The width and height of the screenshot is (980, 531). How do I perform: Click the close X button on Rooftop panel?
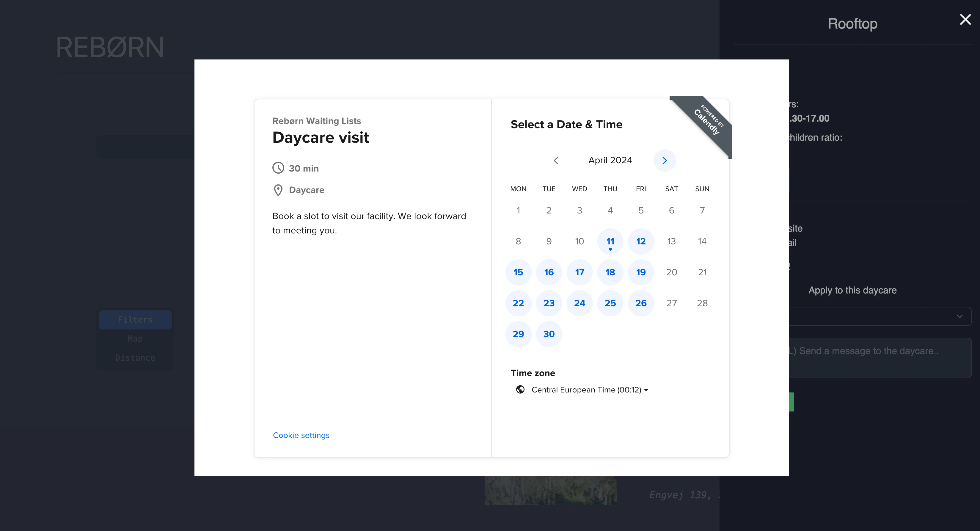pos(966,19)
